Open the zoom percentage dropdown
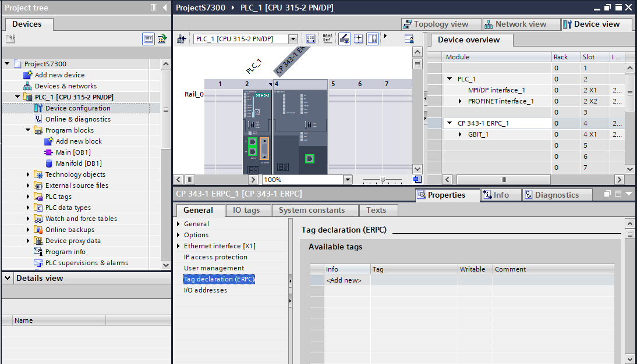This screenshot has height=364, width=637. tap(348, 180)
